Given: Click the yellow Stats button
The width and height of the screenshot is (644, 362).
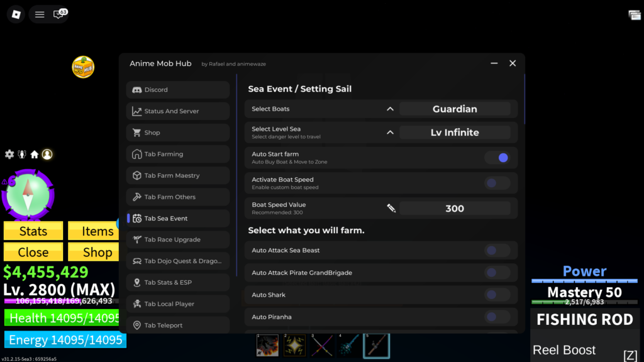Looking at the screenshot, I should (33, 231).
